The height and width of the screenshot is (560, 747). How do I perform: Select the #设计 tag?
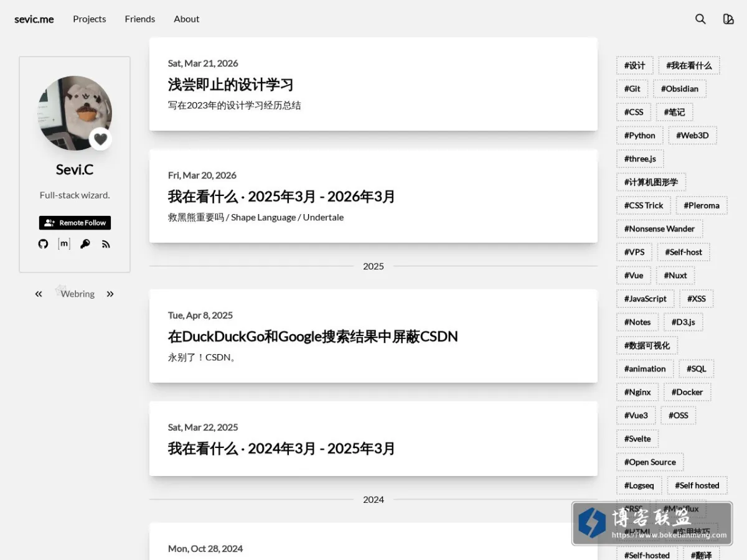coord(635,65)
